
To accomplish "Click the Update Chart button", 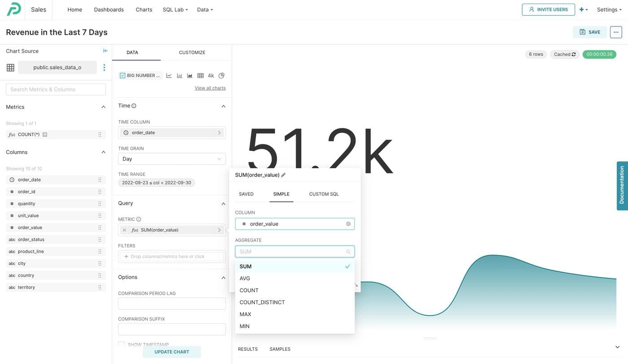I will pyautogui.click(x=172, y=352).
